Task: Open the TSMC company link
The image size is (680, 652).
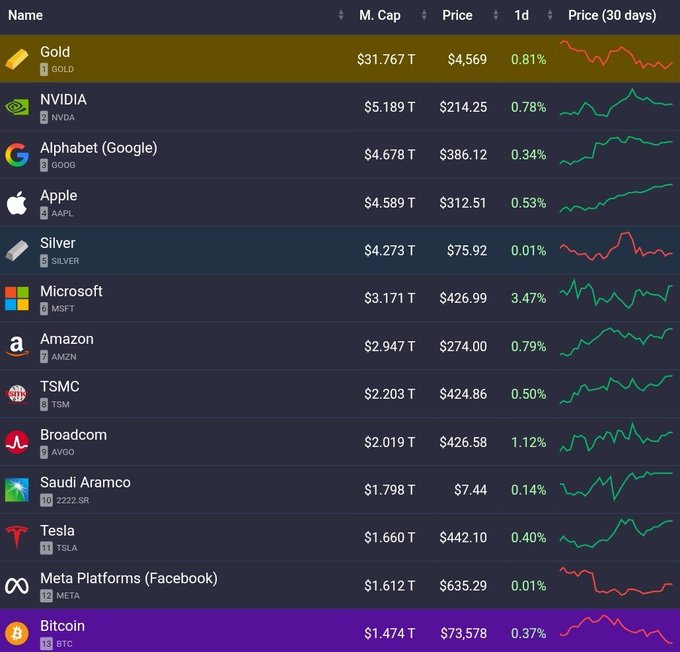Action: pyautogui.click(x=60, y=387)
